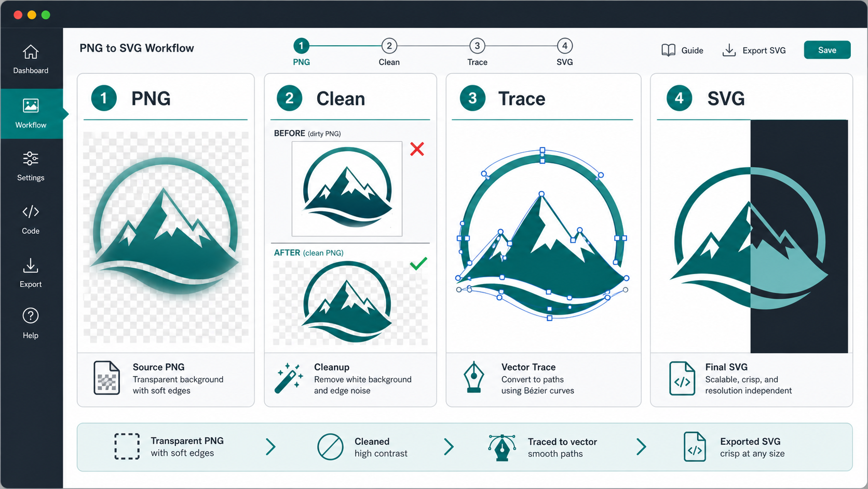The image size is (868, 489).
Task: Click the Export download icon in sidebar
Action: pyautogui.click(x=31, y=266)
